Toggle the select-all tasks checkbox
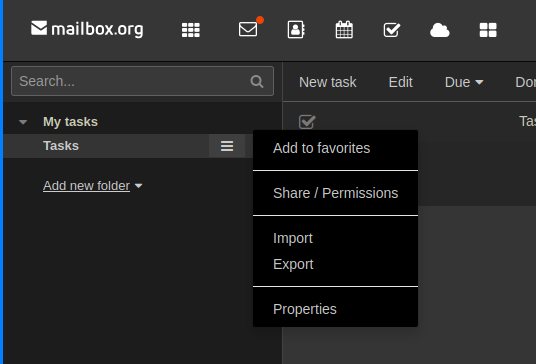The height and width of the screenshot is (364, 536). pyautogui.click(x=307, y=122)
